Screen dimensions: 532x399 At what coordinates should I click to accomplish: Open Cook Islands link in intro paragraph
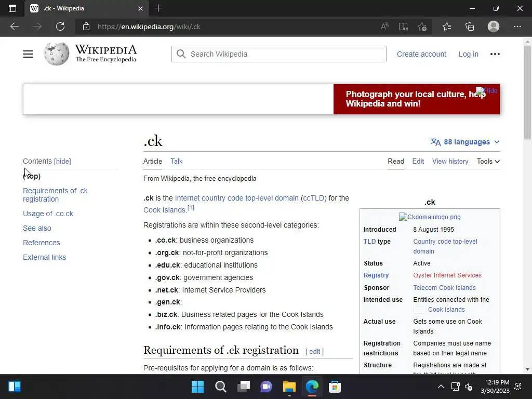164,210
